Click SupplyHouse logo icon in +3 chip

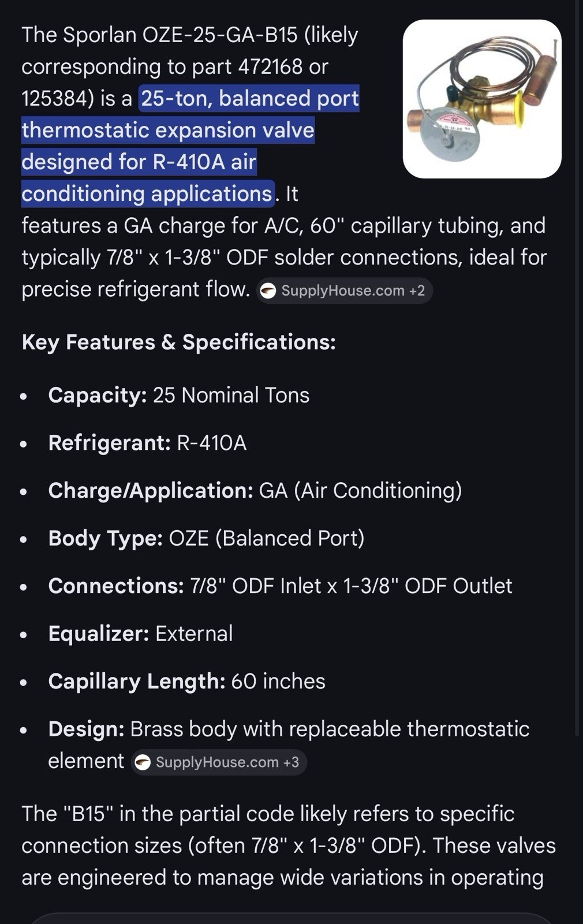[x=143, y=763]
